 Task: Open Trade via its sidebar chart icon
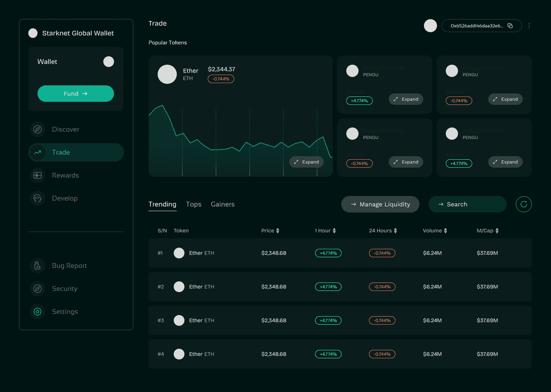37,152
